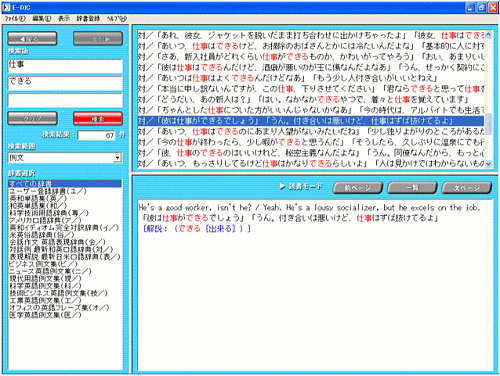
Task: Select result row starting 「さあ、新入社員が
Action: pyautogui.click(x=311, y=57)
